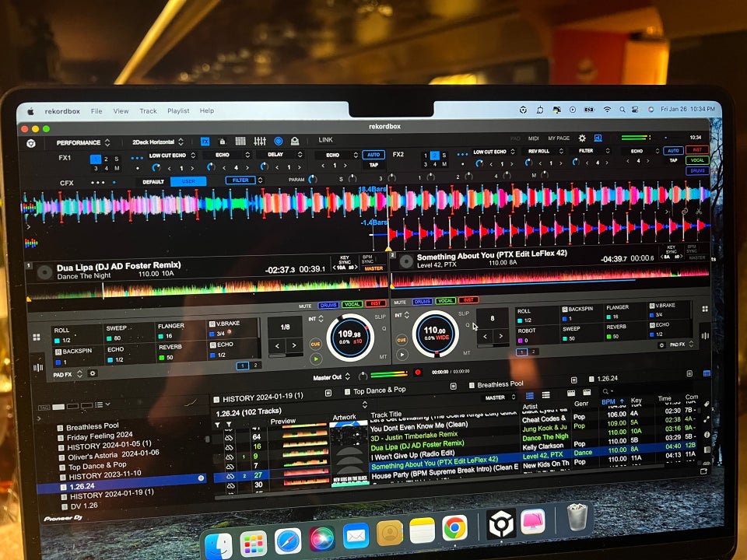This screenshot has width=747, height=560.
Task: Trigger deck 1 FLANGER pad
Action: [181, 330]
